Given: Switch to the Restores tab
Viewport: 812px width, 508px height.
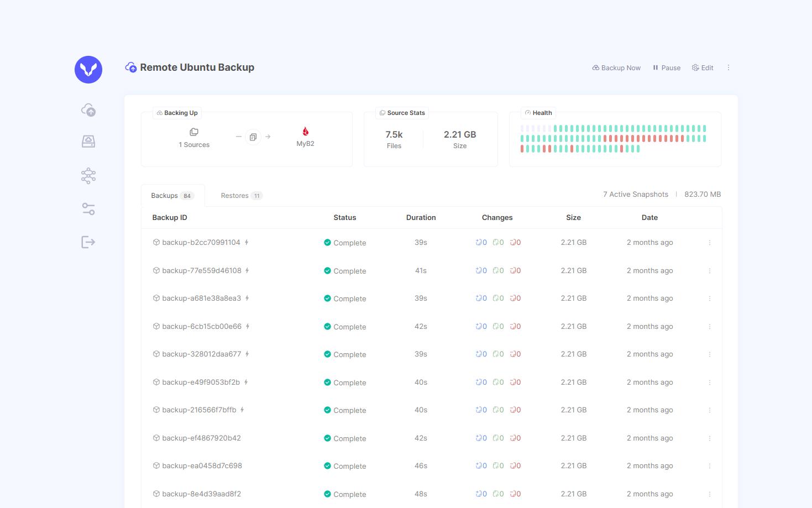Looking at the screenshot, I should tap(241, 196).
